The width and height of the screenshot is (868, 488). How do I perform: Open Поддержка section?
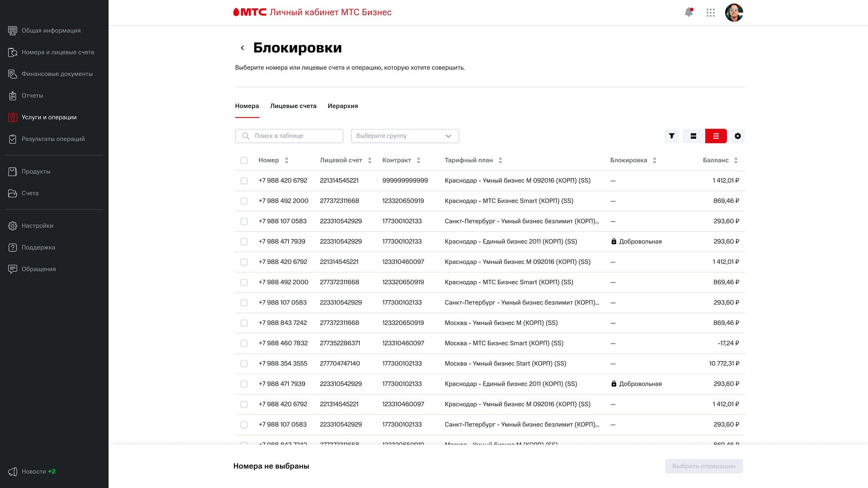(x=32, y=247)
